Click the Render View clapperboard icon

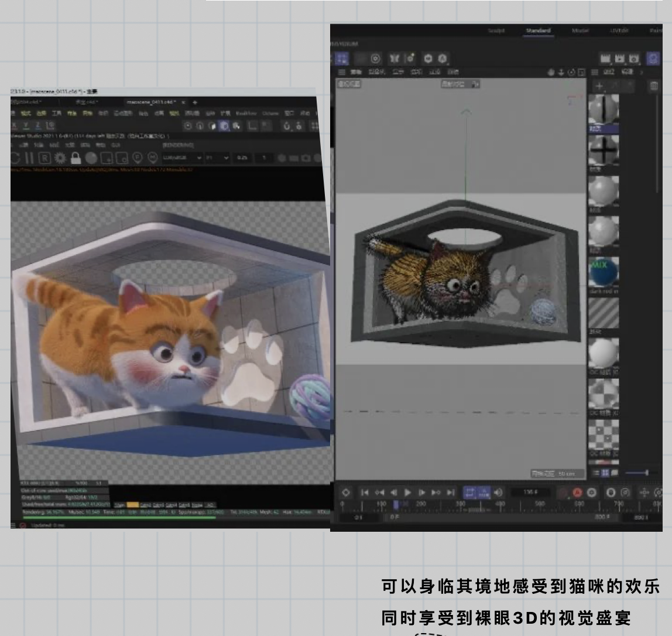[605, 59]
